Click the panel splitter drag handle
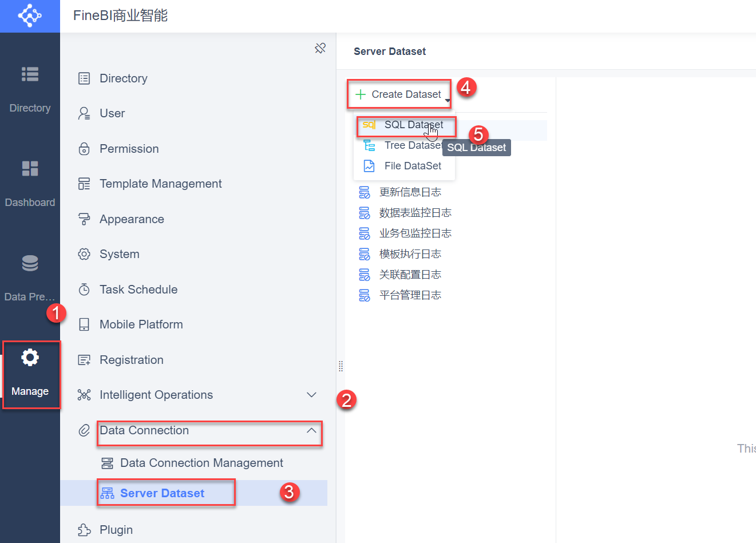 click(x=341, y=366)
